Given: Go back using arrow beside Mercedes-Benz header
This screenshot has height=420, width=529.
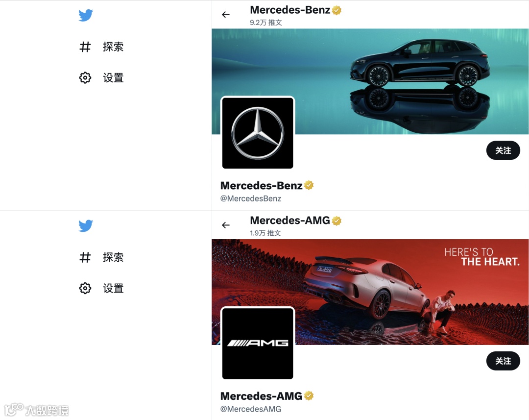Looking at the screenshot, I should coord(226,15).
